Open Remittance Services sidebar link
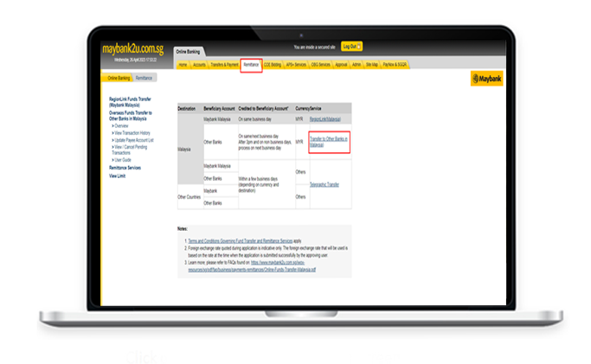This screenshot has height=364, width=591. pyautogui.click(x=125, y=168)
